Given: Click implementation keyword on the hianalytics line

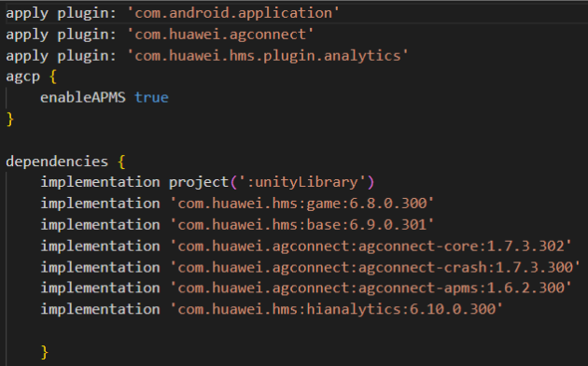Looking at the screenshot, I should point(100,309).
